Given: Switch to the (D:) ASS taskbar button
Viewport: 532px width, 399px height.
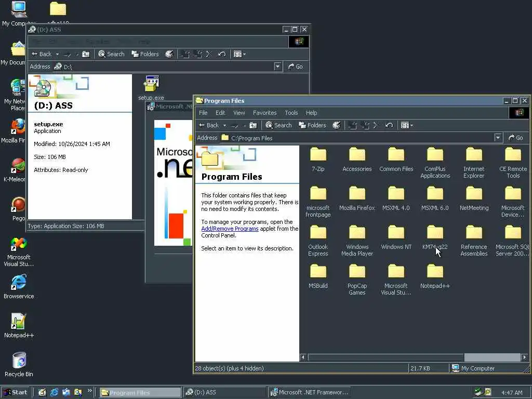Looking at the screenshot, I should [x=224, y=393].
